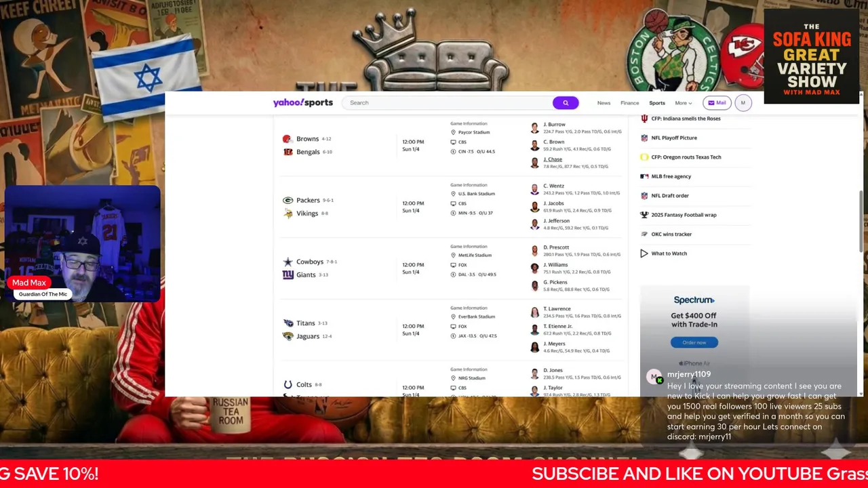Click EverBank Stadium location text
This screenshot has height=488, width=868.
click(477, 317)
